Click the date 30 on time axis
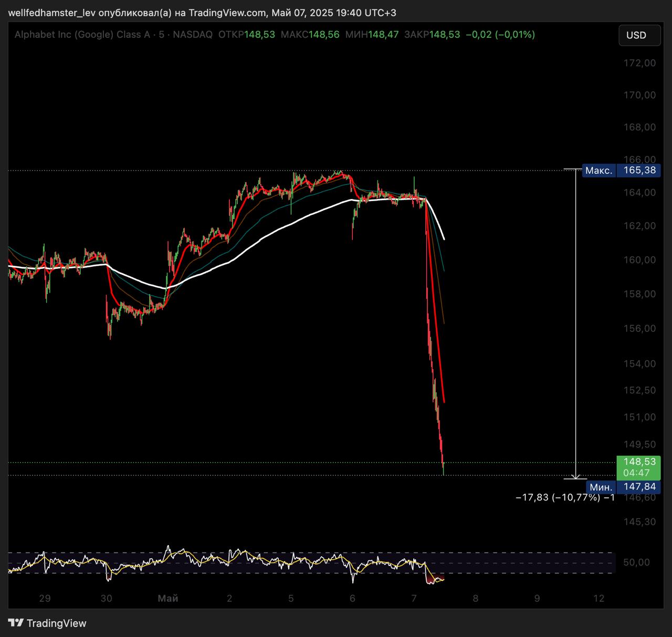 (x=107, y=598)
